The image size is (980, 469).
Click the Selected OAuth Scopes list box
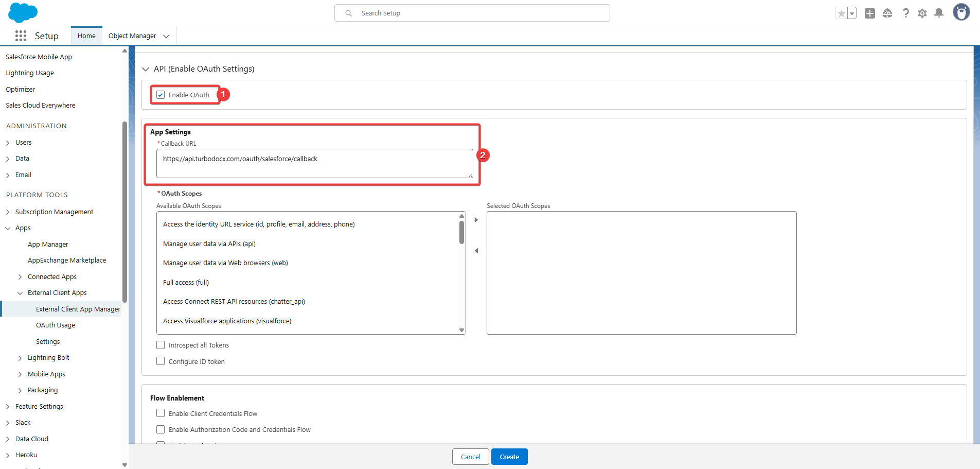click(x=642, y=273)
